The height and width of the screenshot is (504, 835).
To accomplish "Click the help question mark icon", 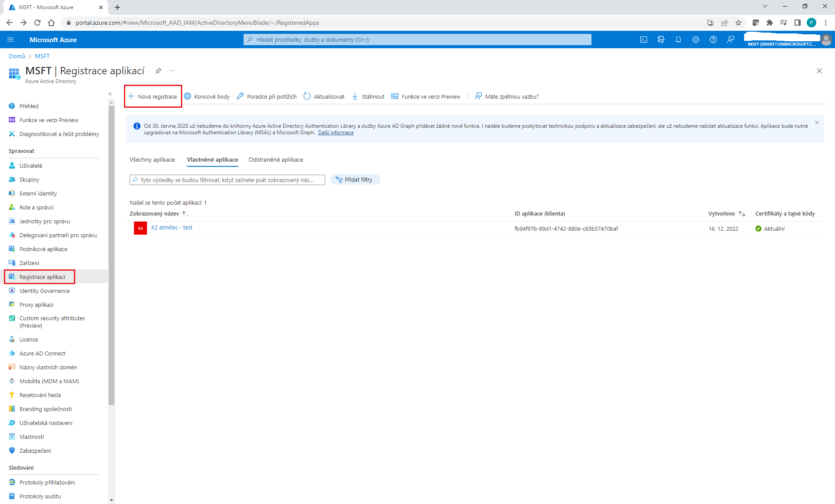I will pyautogui.click(x=713, y=40).
